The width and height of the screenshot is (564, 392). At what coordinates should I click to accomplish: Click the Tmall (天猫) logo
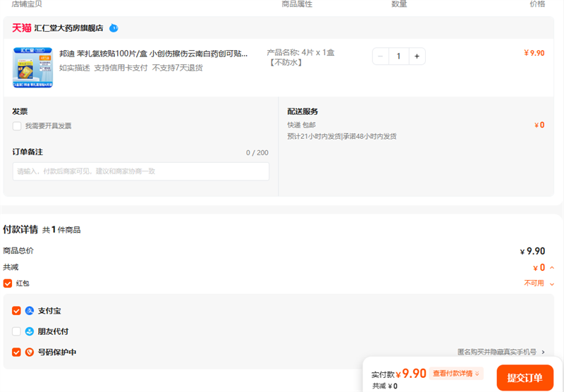click(22, 28)
